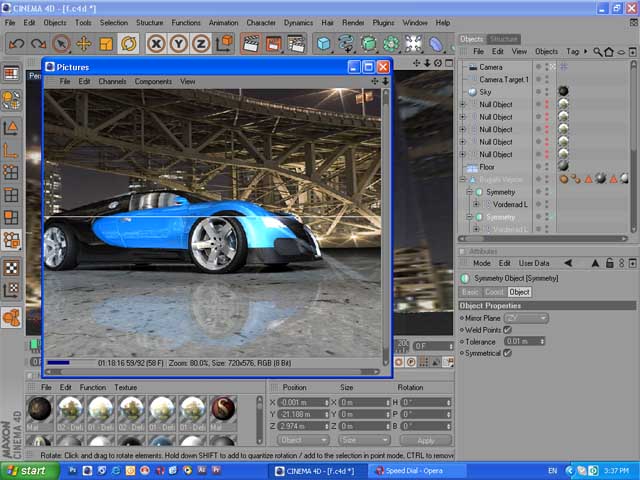Image resolution: width=640 pixels, height=480 pixels.
Task: Expand the Vorderrad L tree item
Action: tap(476, 204)
